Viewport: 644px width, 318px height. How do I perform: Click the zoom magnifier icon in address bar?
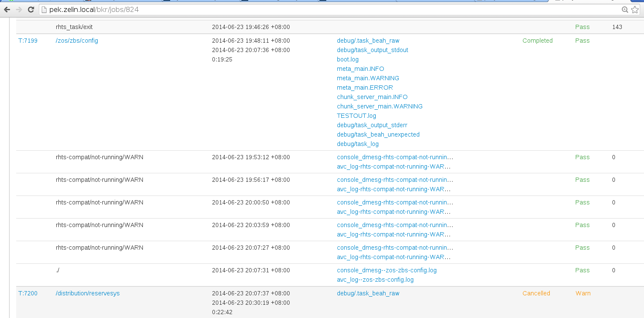pyautogui.click(x=625, y=9)
